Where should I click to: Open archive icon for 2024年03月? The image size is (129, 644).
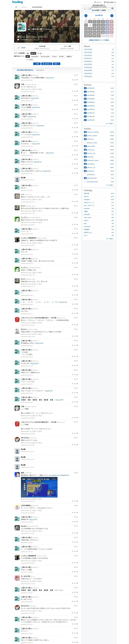tap(85, 102)
